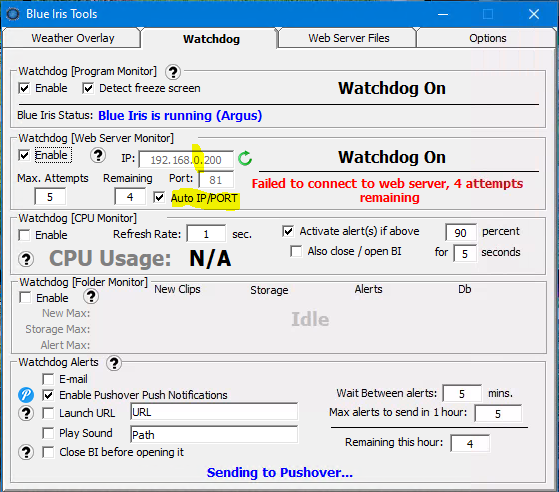Click the IP address field
The image size is (559, 492).
click(186, 160)
